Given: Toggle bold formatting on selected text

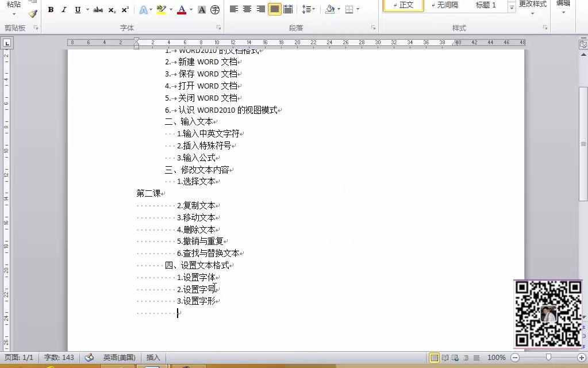Looking at the screenshot, I should tap(51, 10).
